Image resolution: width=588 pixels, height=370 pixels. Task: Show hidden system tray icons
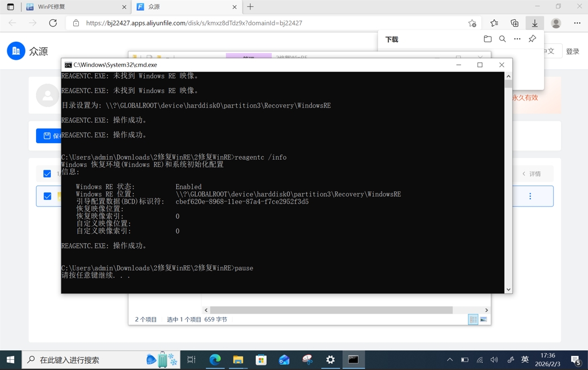[x=449, y=360]
